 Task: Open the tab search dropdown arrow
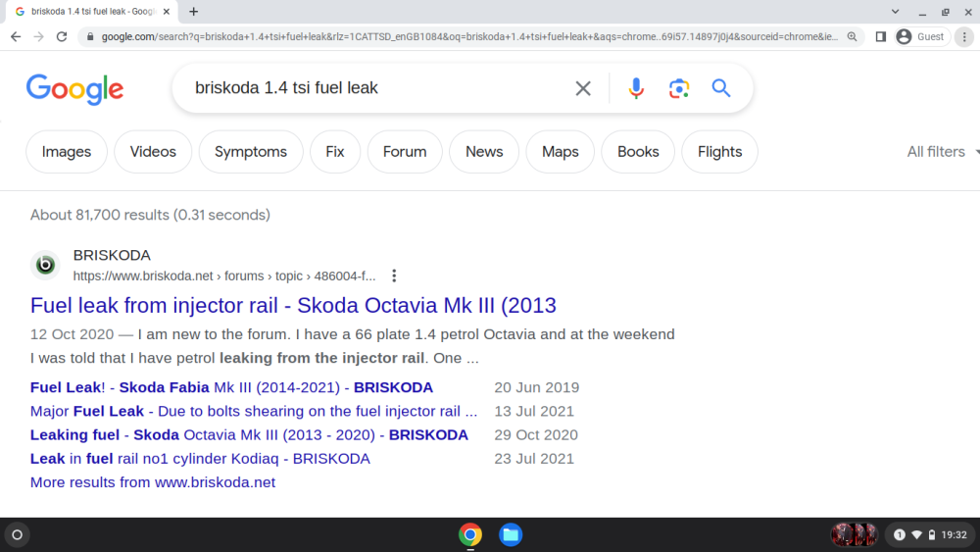pyautogui.click(x=895, y=11)
